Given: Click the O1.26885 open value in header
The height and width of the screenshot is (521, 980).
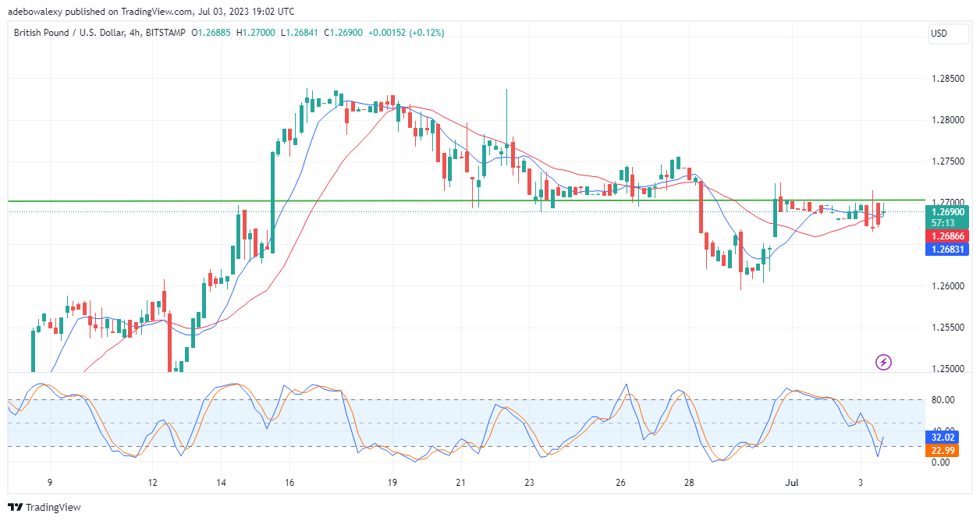Looking at the screenshot, I should (x=209, y=33).
